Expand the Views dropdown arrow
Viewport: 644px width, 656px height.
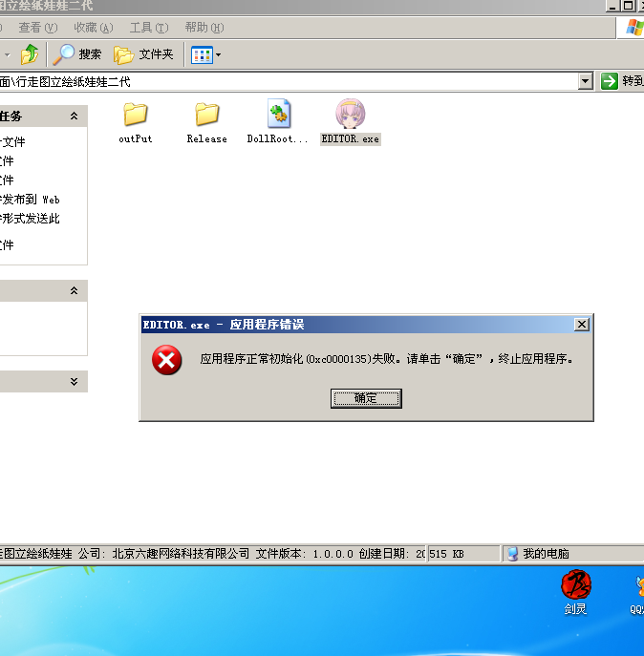pos(218,54)
